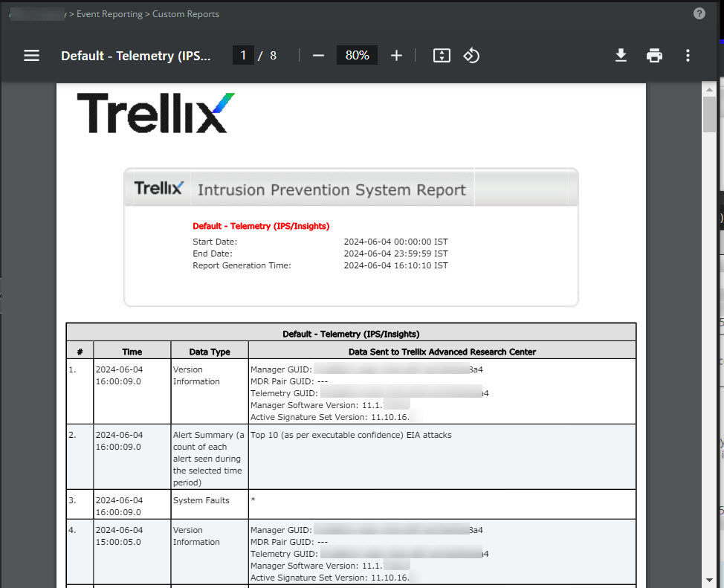The image size is (724, 588).
Task: Click the scrollbar down arrow
Action: [x=709, y=580]
